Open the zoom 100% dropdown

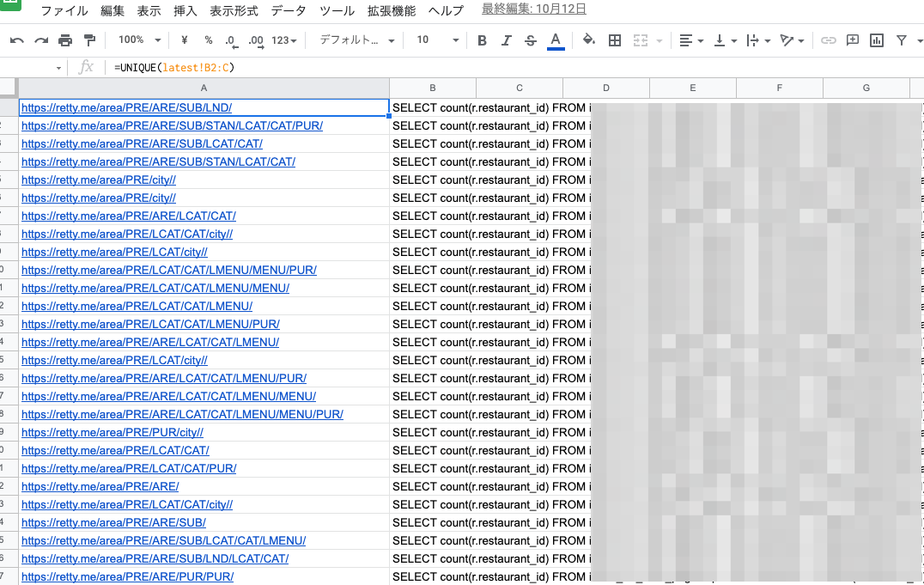tap(140, 40)
